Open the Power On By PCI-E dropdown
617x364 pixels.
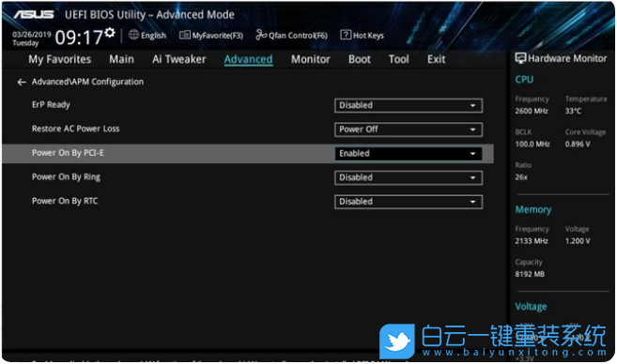[x=409, y=153]
